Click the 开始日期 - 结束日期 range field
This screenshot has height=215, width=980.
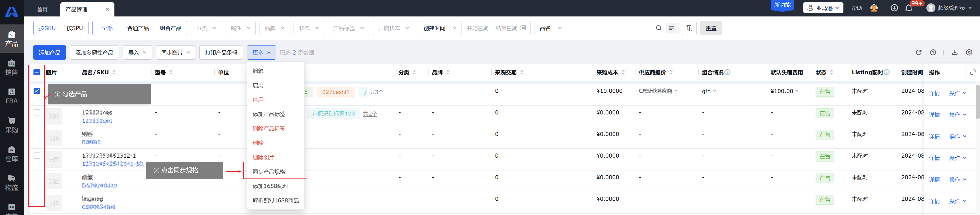(496, 28)
